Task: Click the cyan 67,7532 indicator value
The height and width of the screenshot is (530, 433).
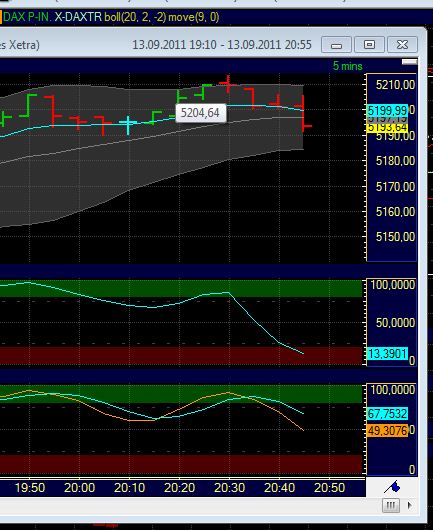Action: [387, 413]
